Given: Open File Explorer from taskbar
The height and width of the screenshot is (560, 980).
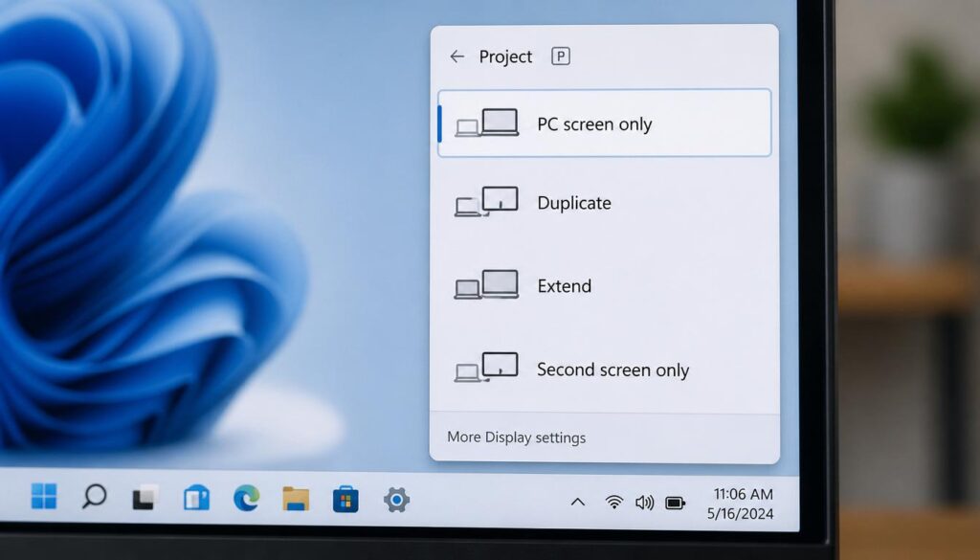Looking at the screenshot, I should coord(296,500).
